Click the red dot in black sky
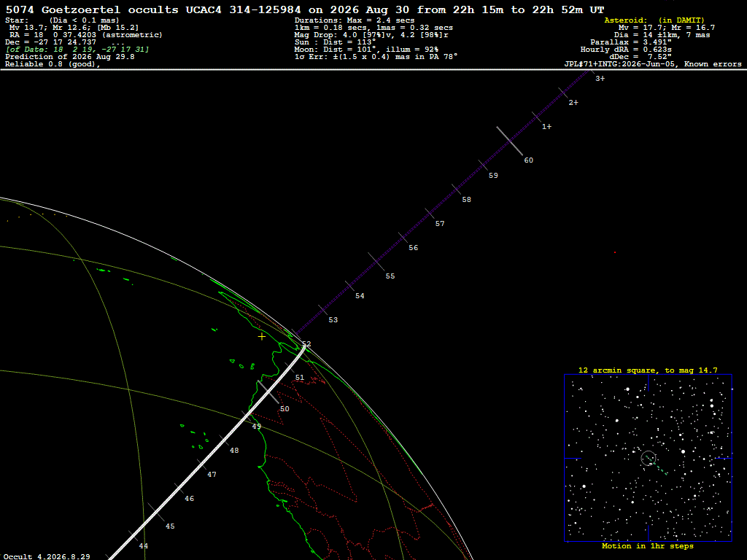747x560 pixels. (614, 252)
